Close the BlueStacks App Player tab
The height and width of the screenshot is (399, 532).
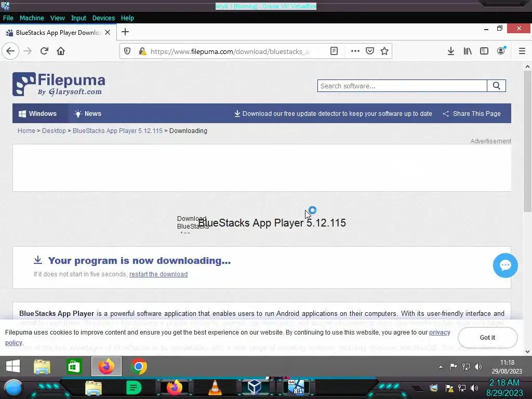(108, 32)
